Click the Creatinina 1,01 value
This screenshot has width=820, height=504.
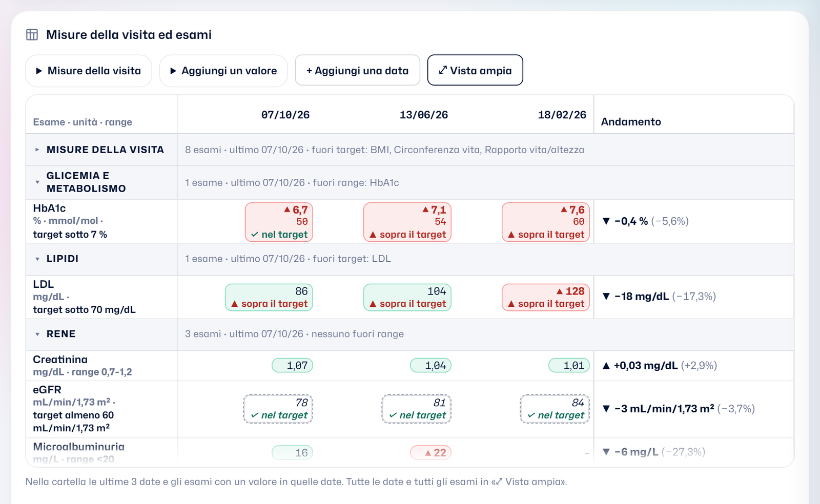[569, 365]
